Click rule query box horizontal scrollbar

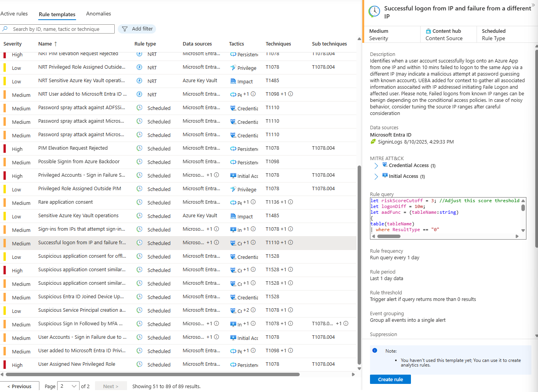388,236
